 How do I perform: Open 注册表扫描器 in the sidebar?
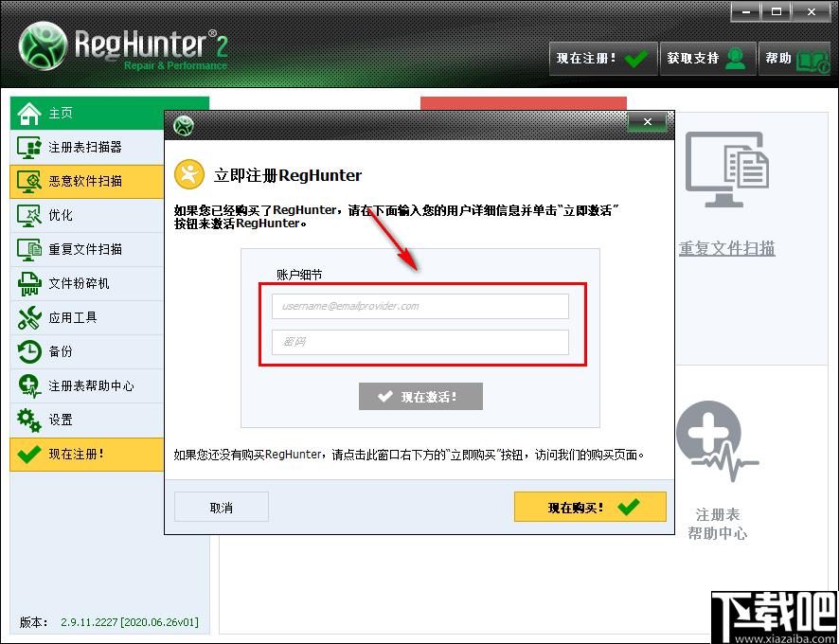[87, 147]
